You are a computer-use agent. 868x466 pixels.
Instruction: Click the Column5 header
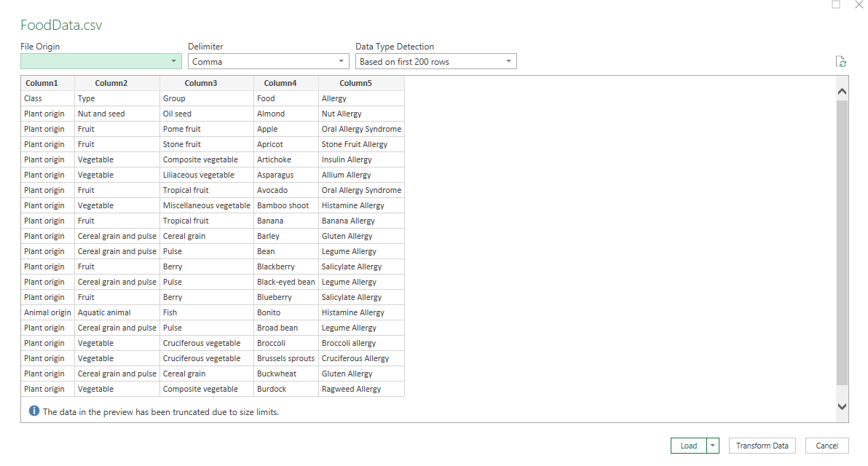tap(355, 83)
